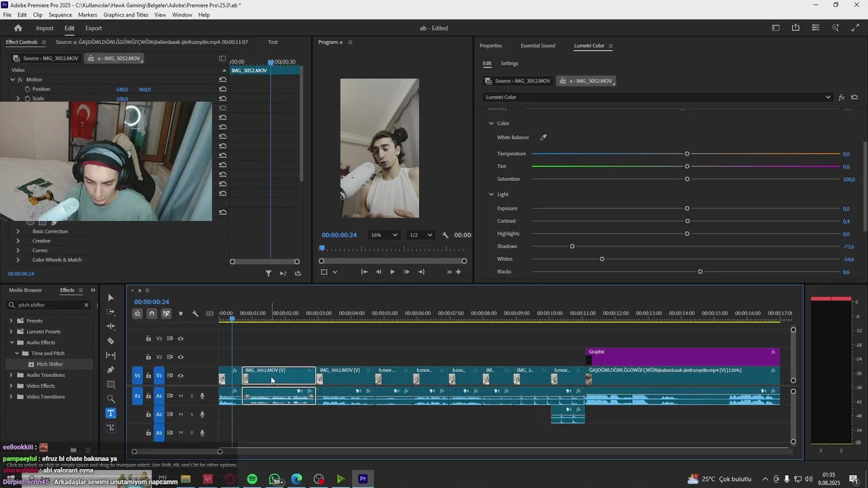Image resolution: width=868 pixels, height=488 pixels.
Task: Filter properties in Effect Controls
Action: 269,273
